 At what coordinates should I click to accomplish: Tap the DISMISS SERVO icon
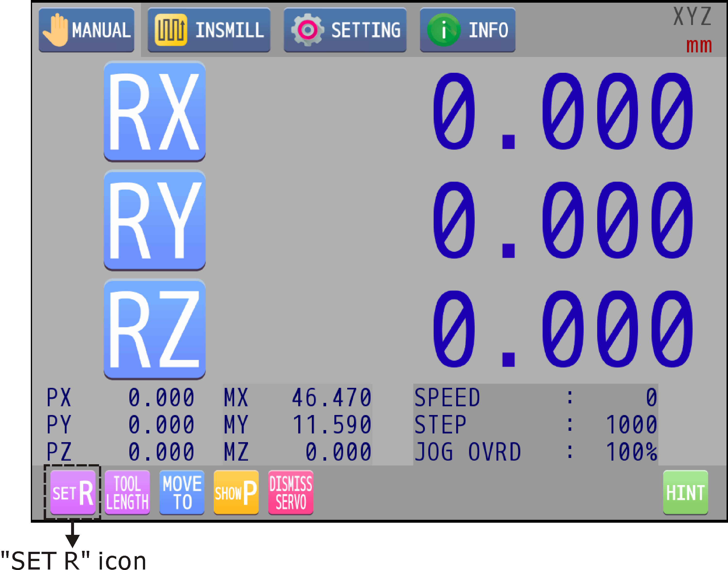pyautogui.click(x=290, y=492)
